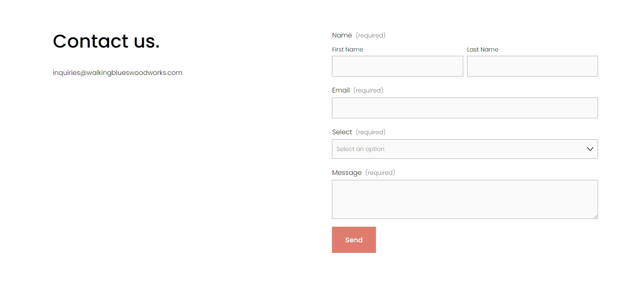Click '(required)' beside the Name label
The image size is (644, 288).
click(x=371, y=36)
